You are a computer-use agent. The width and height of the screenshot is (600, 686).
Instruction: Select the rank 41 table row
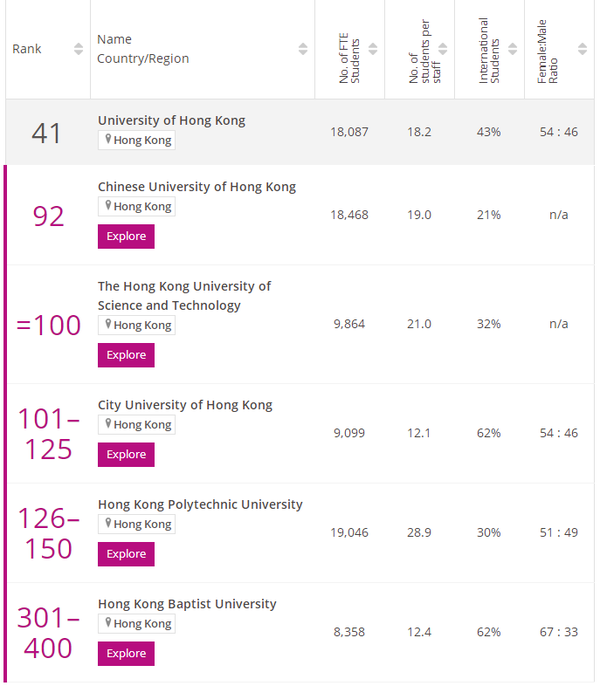pyautogui.click(x=300, y=132)
